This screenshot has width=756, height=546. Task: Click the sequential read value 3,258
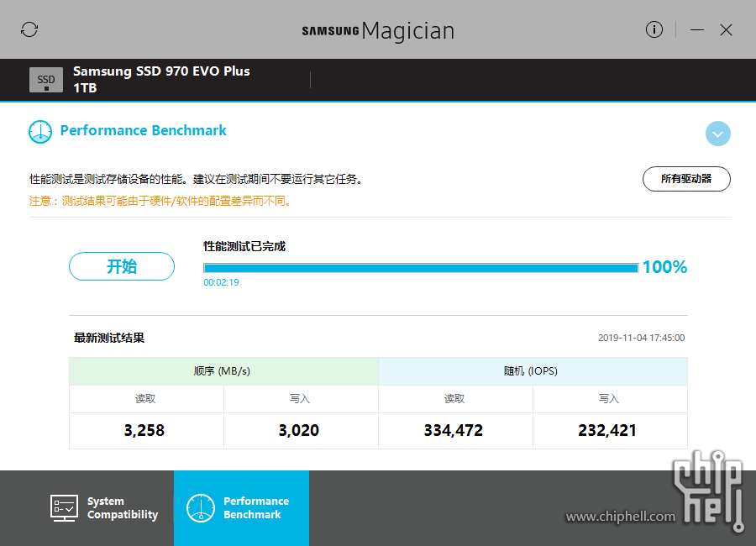(x=144, y=430)
